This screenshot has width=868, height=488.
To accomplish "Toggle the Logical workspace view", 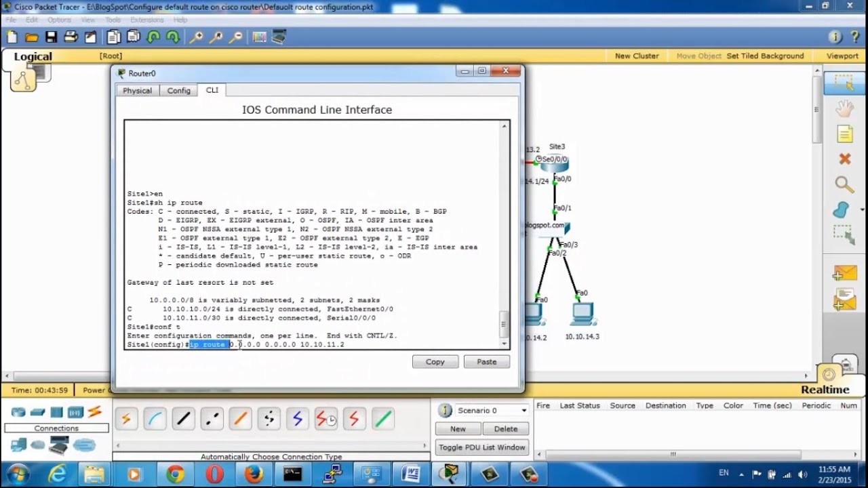I will pyautogui.click(x=33, y=57).
